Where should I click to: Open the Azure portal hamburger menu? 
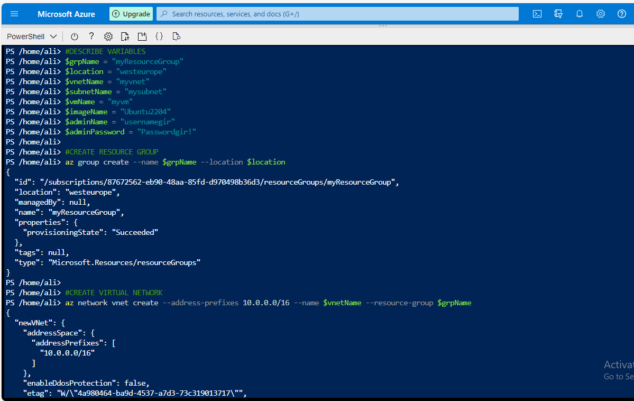point(14,14)
